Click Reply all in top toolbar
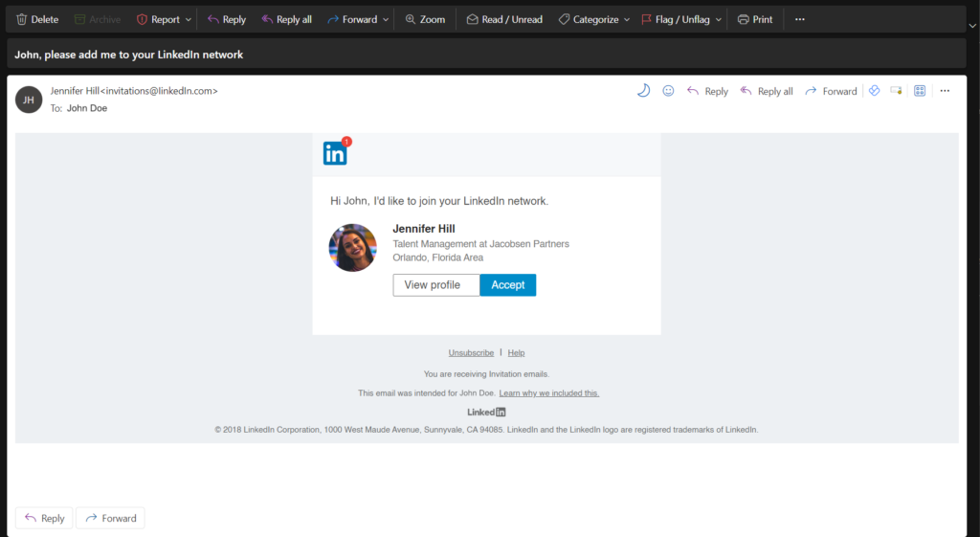980x537 pixels. [x=286, y=19]
